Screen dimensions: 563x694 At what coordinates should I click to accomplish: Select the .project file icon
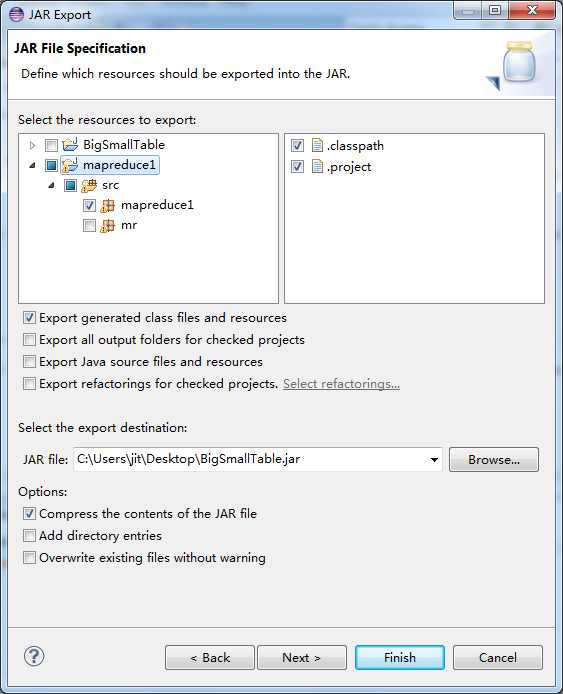point(317,166)
